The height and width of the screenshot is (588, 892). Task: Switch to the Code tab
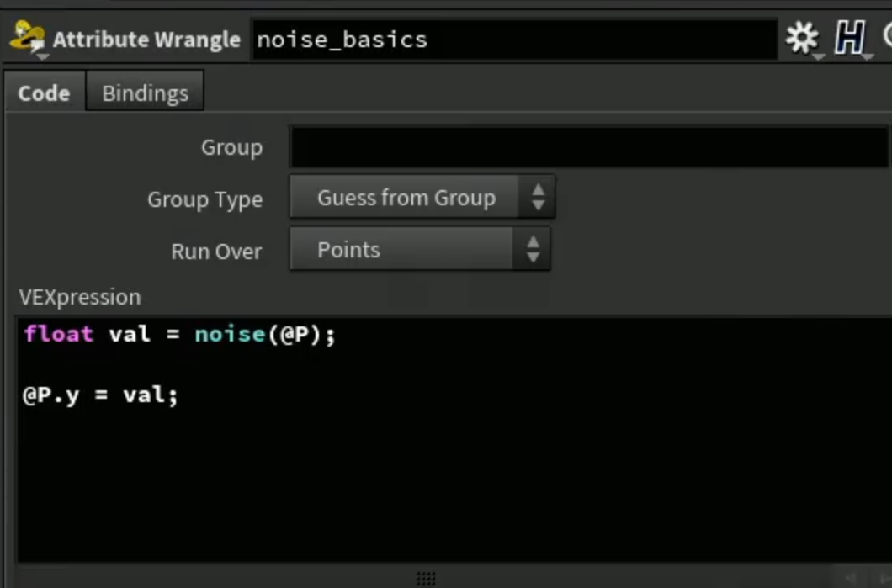pos(45,93)
